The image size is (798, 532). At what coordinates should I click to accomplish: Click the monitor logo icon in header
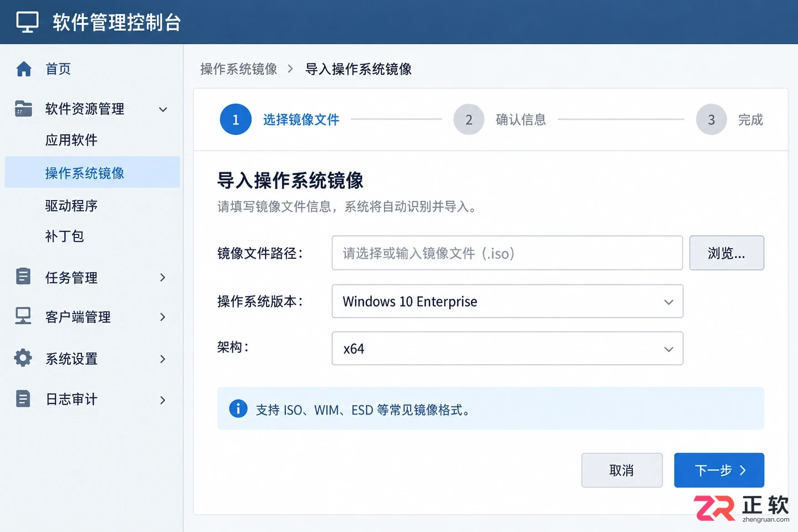click(27, 22)
